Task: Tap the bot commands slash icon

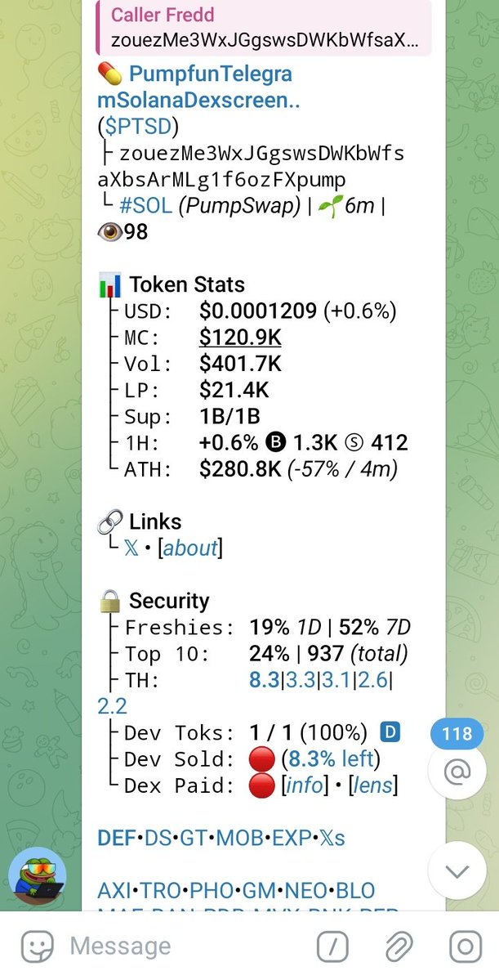Action: click(x=333, y=946)
